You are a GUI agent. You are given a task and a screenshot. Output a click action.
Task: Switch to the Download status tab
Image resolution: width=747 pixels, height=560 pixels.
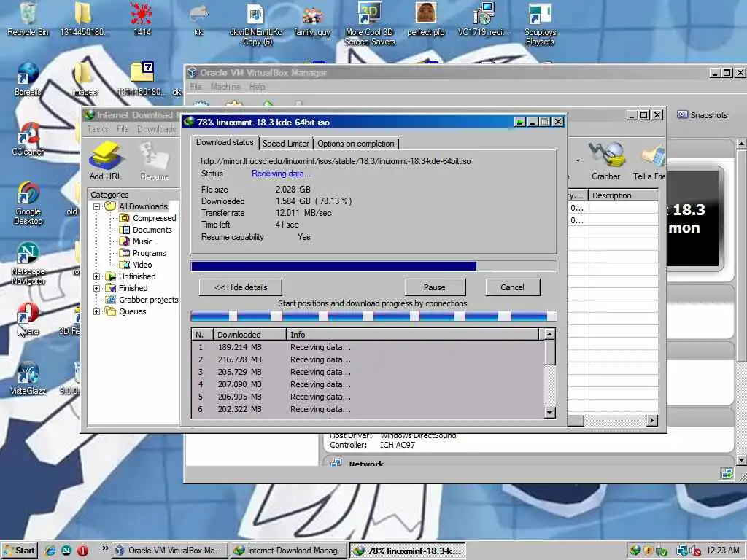click(225, 142)
